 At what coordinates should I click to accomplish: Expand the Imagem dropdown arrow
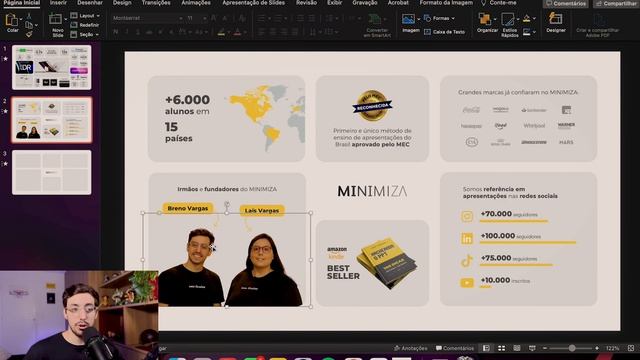(x=418, y=19)
